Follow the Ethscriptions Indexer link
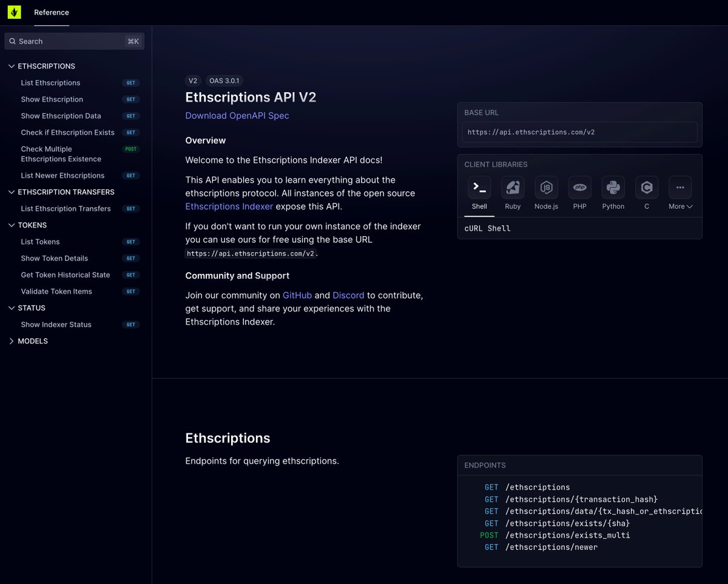This screenshot has height=584, width=728. pos(229,206)
